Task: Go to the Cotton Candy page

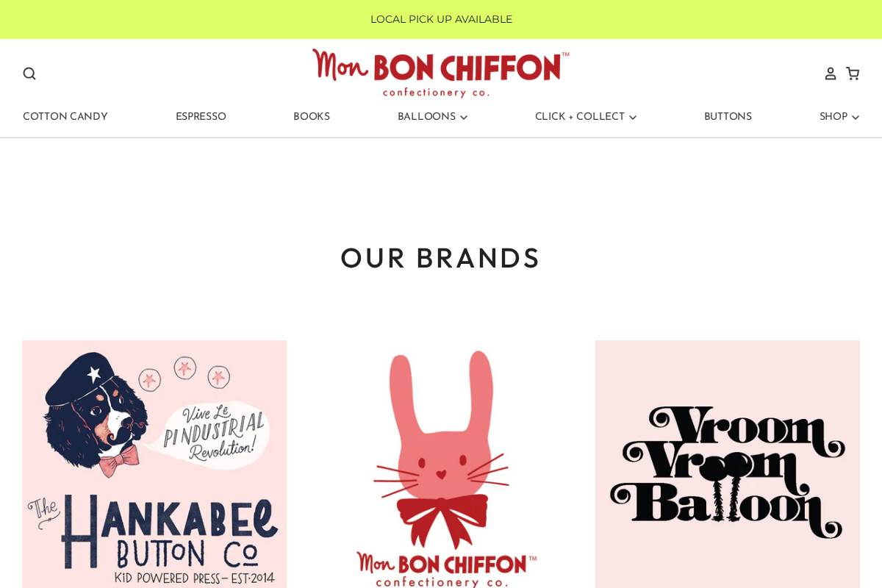Action: click(65, 117)
